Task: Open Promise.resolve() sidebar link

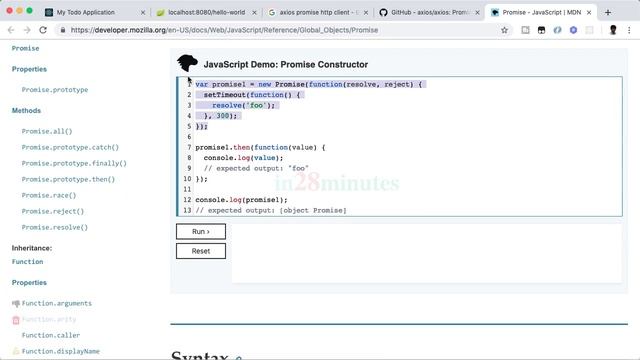Action: [55, 227]
